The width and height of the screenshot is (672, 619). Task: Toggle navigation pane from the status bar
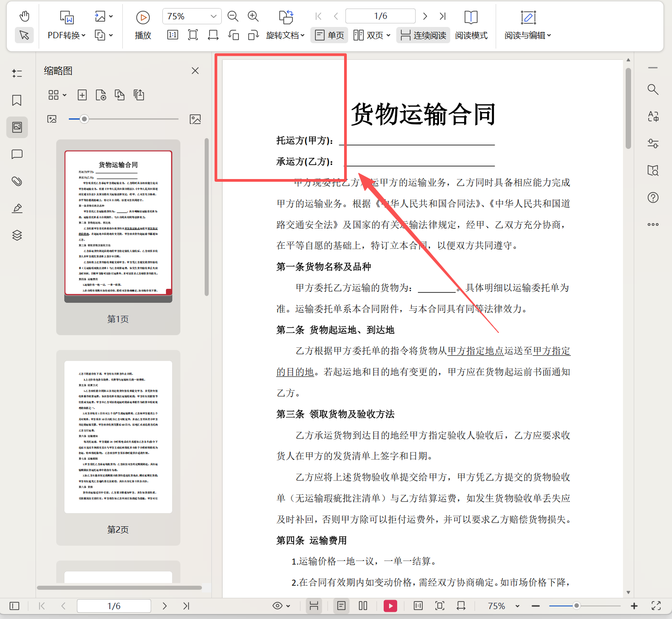pos(14,606)
